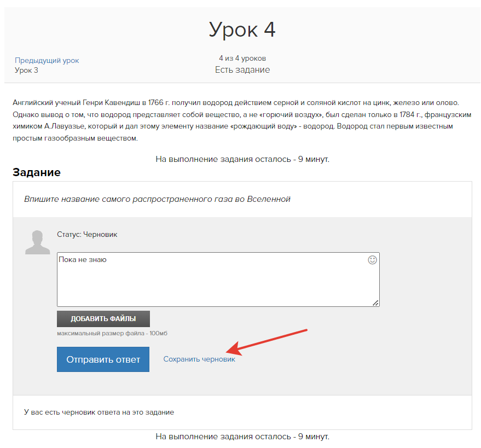Click the Отправить ответ button
Screen dimensions: 481x448
(103, 359)
